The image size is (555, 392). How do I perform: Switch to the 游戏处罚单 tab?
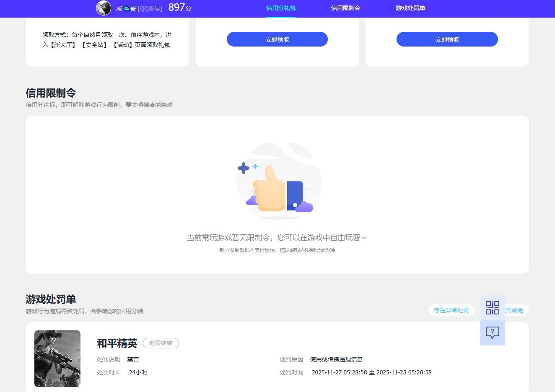click(x=410, y=8)
